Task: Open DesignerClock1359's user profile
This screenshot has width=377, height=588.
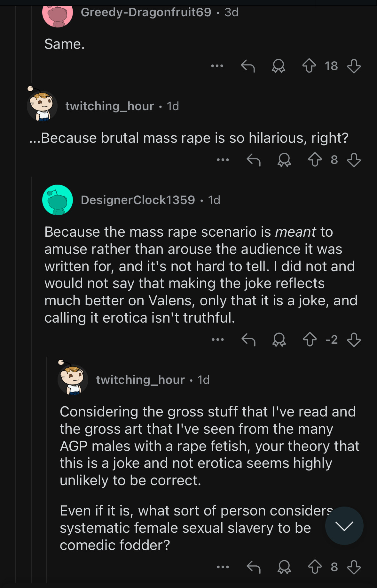Action: (x=138, y=200)
